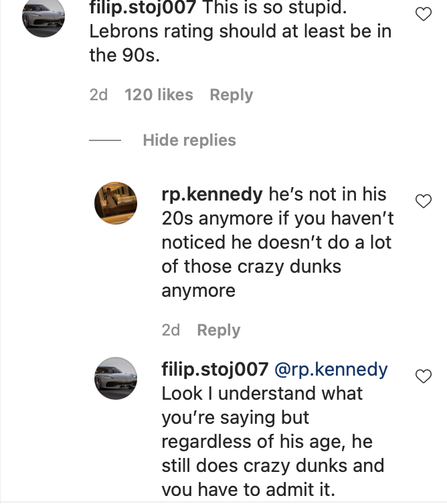This screenshot has width=447, height=504.
Task: Reply to rp.kennedy's comment
Action: click(x=218, y=330)
